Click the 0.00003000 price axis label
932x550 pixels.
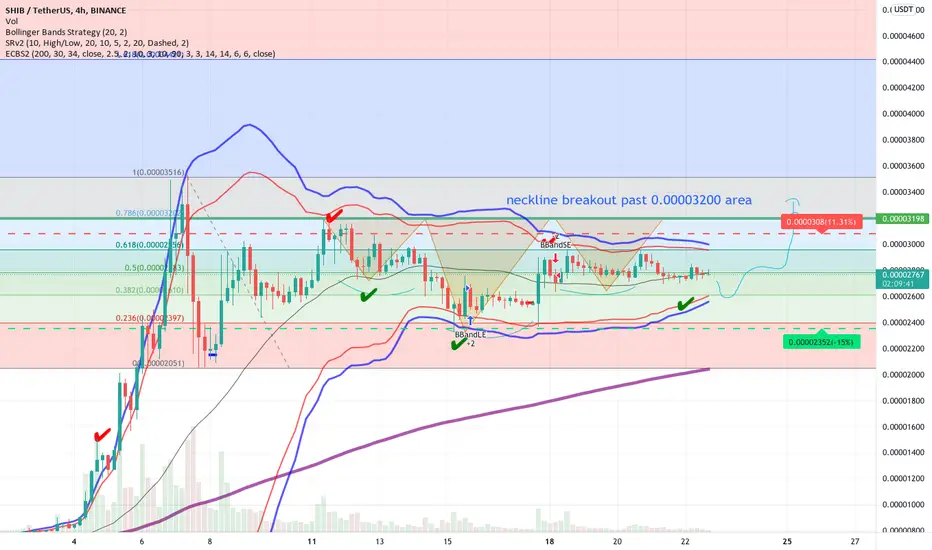pyautogui.click(x=903, y=244)
